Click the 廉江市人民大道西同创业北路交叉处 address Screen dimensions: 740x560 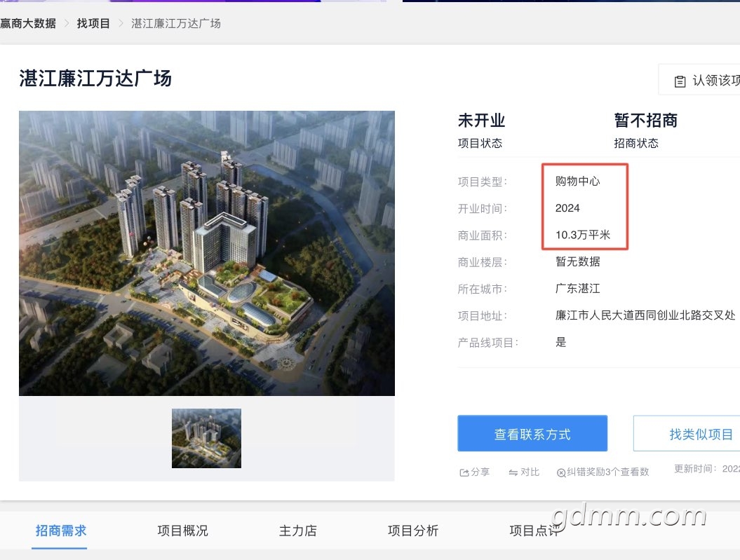pyautogui.click(x=645, y=315)
